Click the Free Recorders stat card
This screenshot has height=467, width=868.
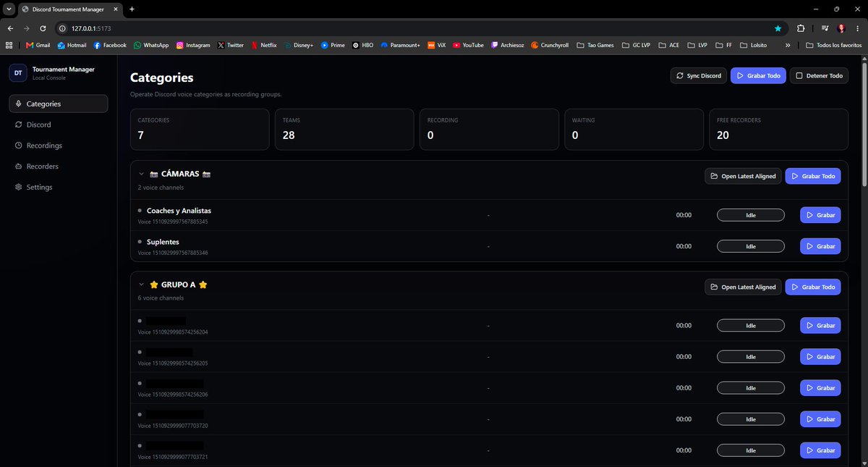[778, 130]
